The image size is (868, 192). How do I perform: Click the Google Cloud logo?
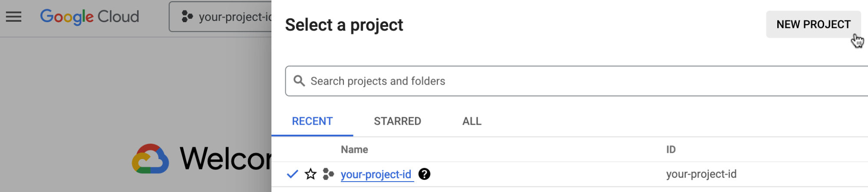(x=89, y=17)
